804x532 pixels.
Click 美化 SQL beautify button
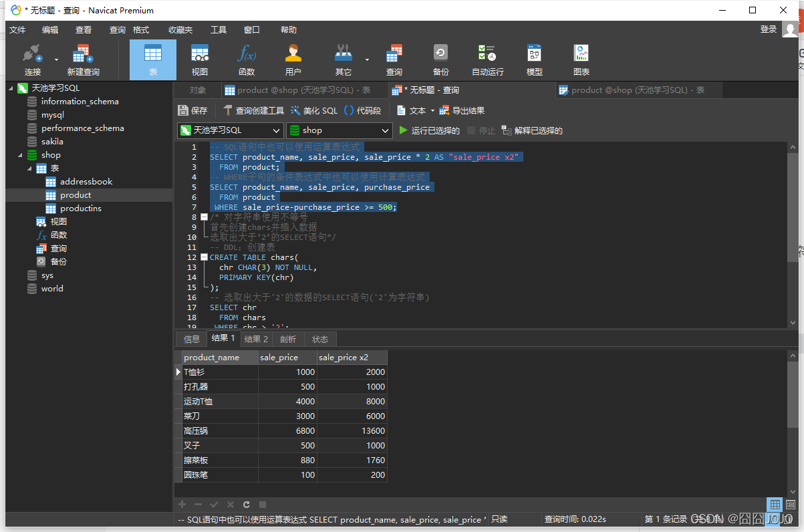314,111
